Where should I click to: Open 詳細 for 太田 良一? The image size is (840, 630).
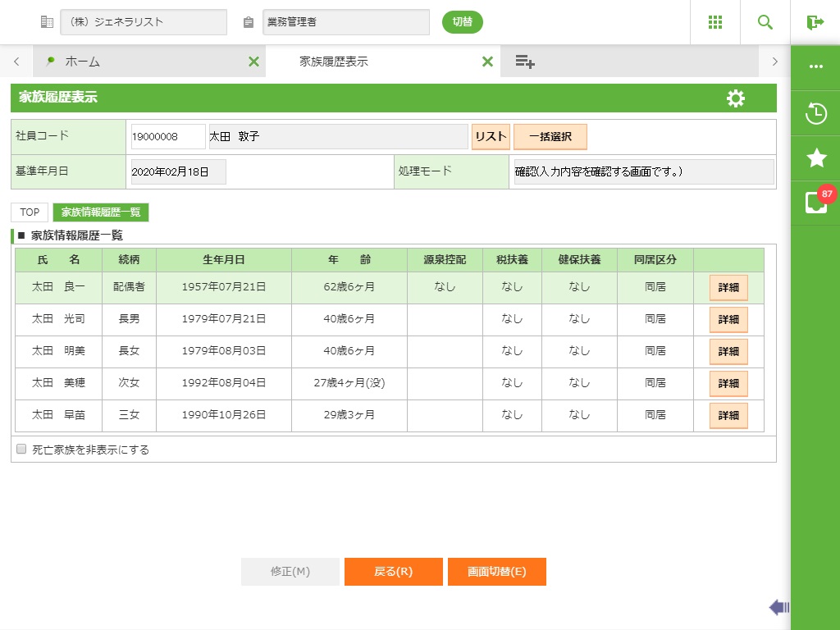[x=728, y=288]
